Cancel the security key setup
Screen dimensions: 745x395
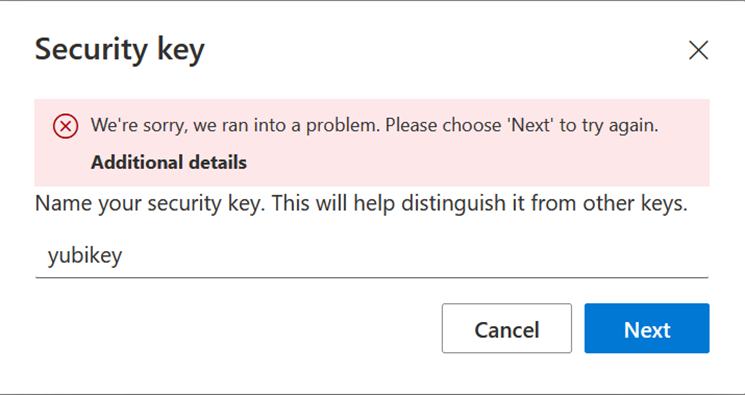506,328
